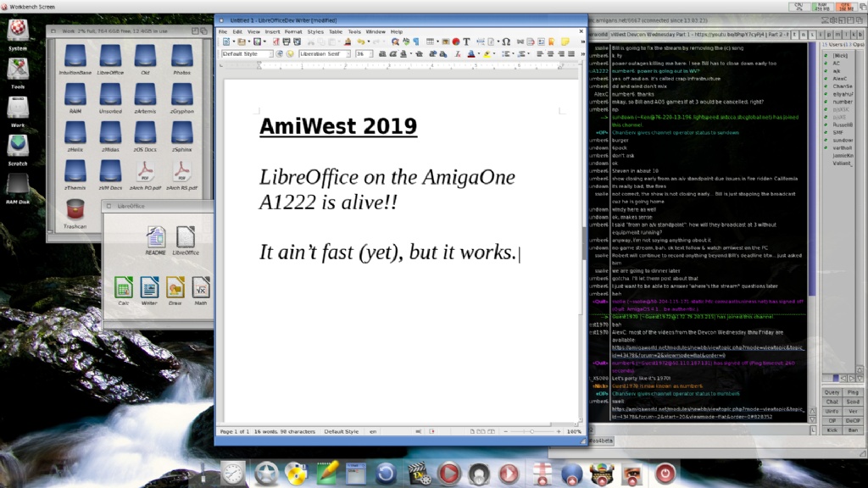Open the Liberation Serif font name dropdown

click(348, 53)
